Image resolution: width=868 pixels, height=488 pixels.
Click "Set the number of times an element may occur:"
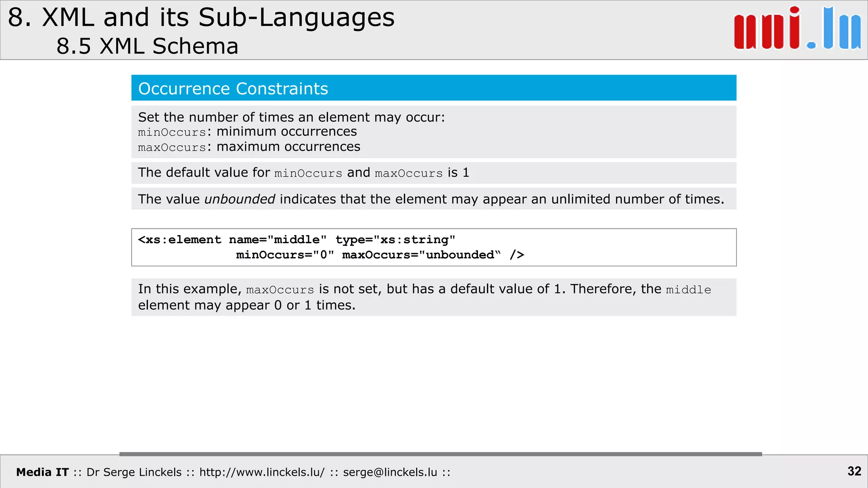point(292,117)
